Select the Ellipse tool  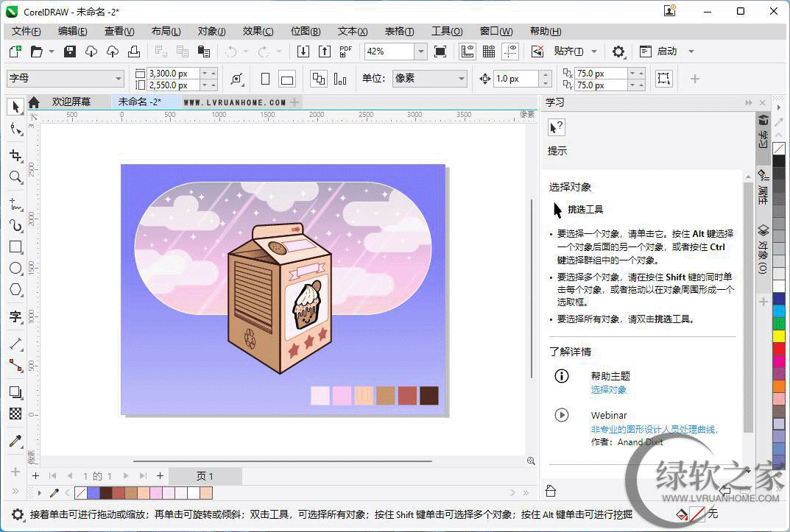(15, 269)
